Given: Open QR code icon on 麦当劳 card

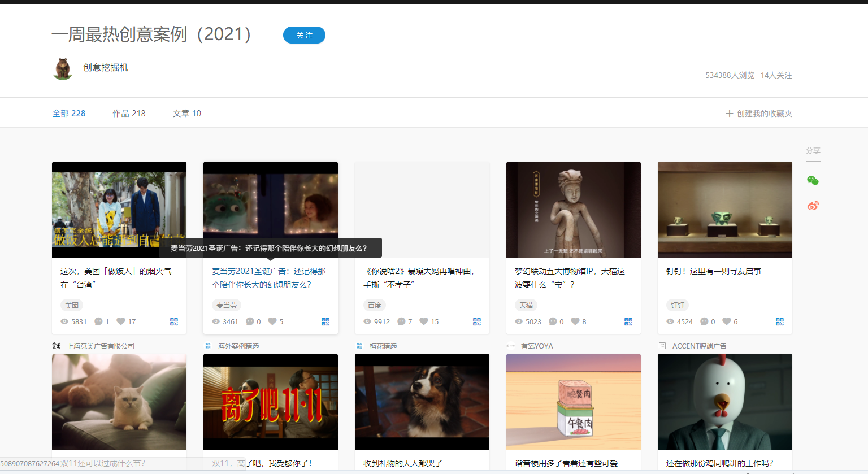Looking at the screenshot, I should (325, 321).
